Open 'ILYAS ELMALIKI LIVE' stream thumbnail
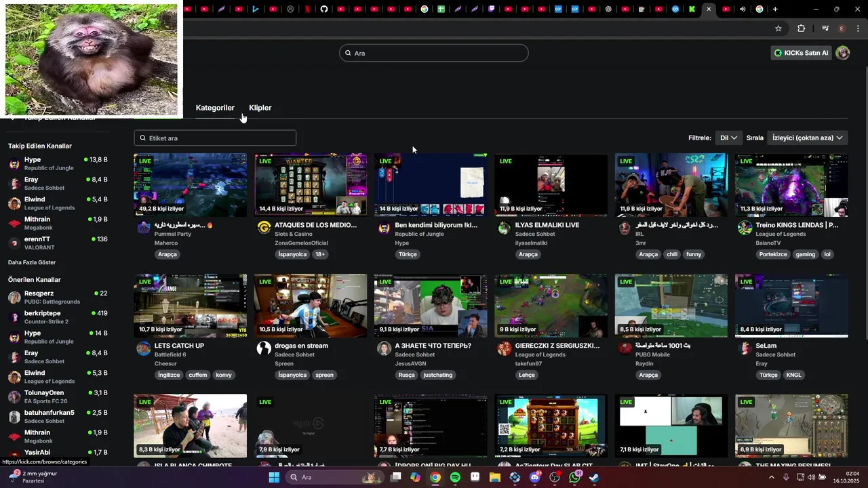The height and width of the screenshot is (488, 868). point(551,185)
